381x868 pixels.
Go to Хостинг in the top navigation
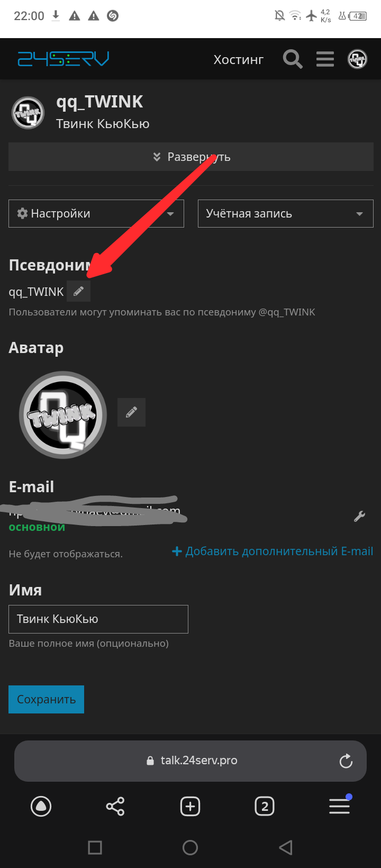coord(239,60)
